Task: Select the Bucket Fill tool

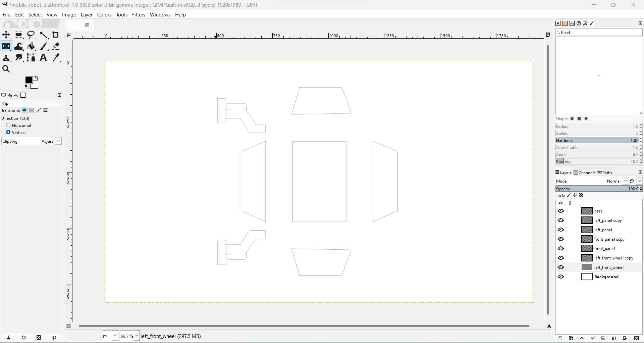Action: 31,46
